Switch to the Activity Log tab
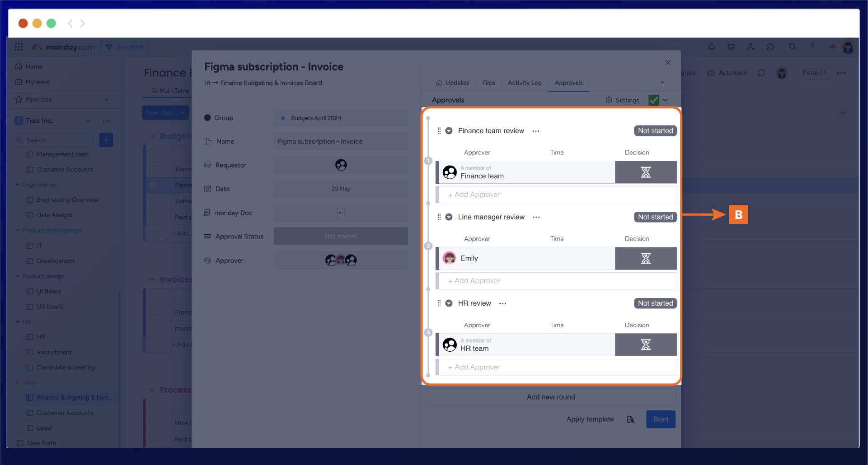The height and width of the screenshot is (465, 868). (524, 83)
